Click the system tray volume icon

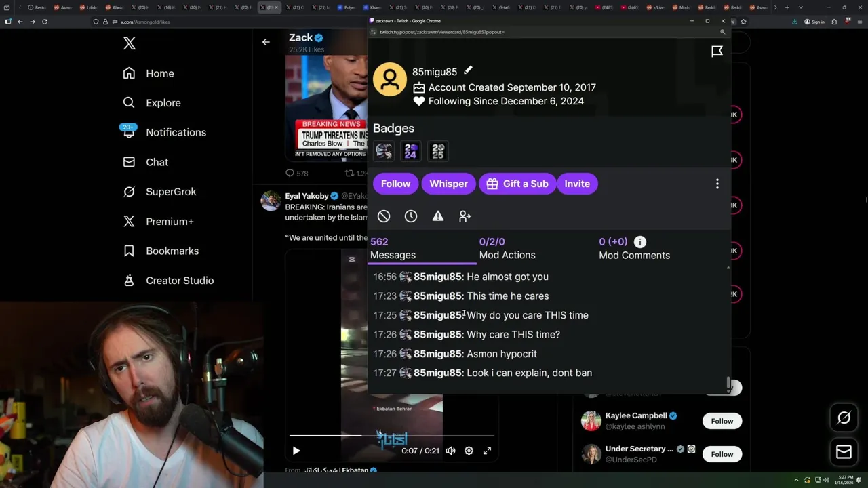[826, 480]
